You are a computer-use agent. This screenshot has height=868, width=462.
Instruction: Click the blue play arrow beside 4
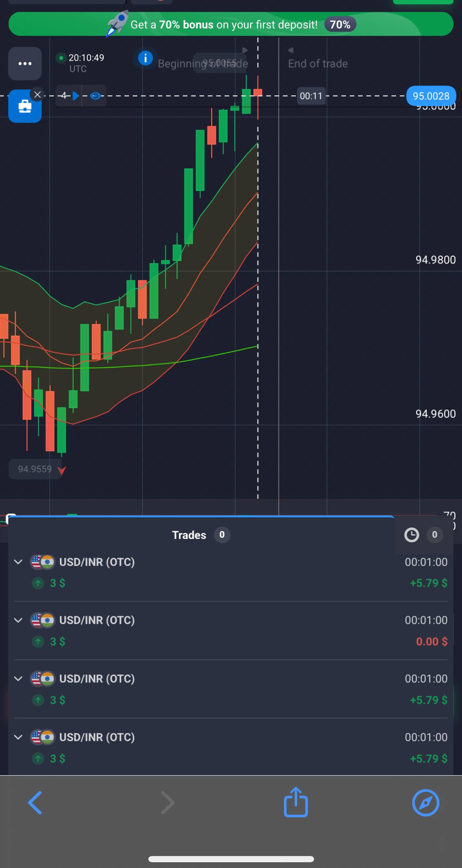75,96
